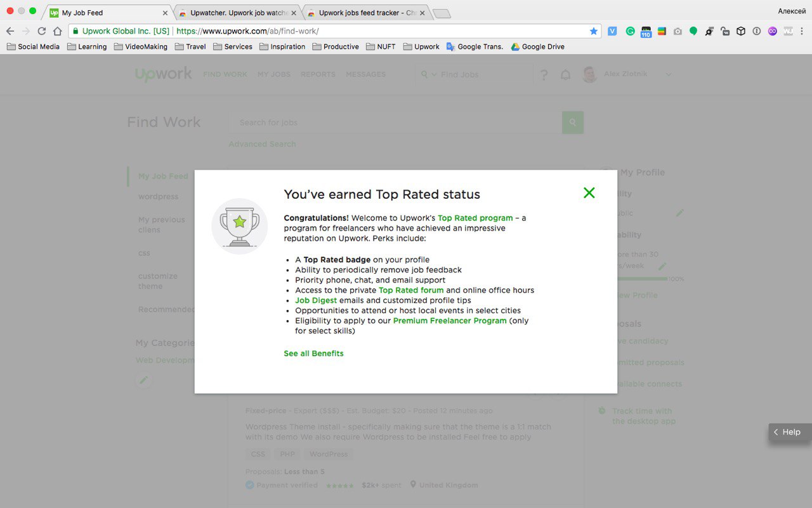The height and width of the screenshot is (508, 812).
Task: Open a new browser tab
Action: (442, 13)
